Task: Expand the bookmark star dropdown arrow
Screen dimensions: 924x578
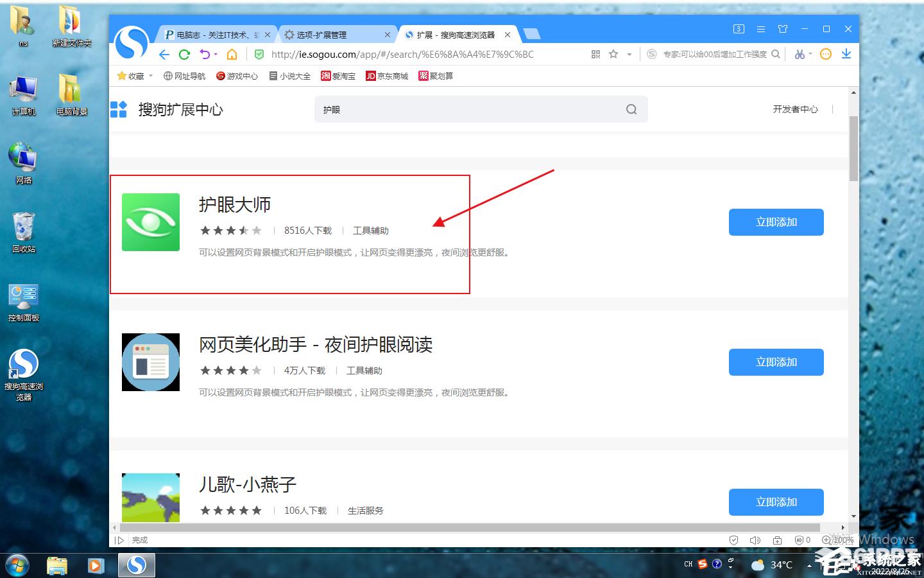Action: 629,55
